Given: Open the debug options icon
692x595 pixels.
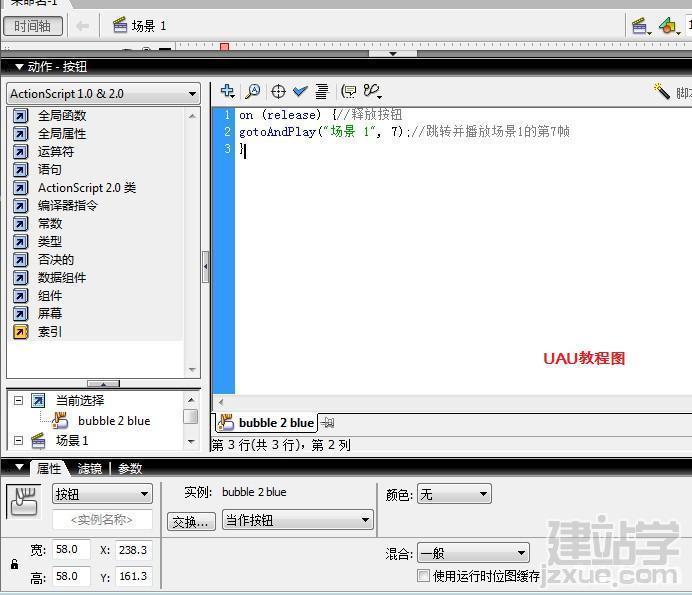Looking at the screenshot, I should tap(372, 91).
